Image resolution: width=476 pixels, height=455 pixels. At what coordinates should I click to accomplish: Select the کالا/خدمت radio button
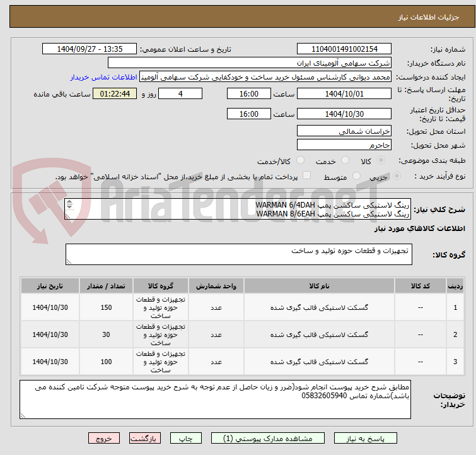tap(300, 160)
